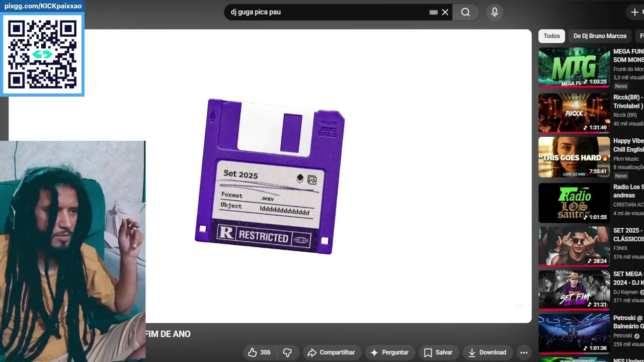644x362 pixels.
Task: Share the video with Compartilhar button
Action: (331, 352)
